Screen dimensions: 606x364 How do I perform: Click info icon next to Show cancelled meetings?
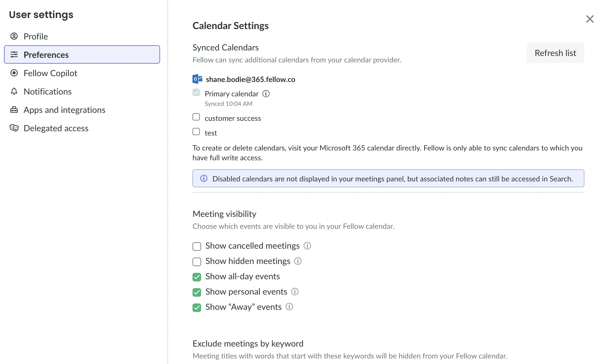307,246
